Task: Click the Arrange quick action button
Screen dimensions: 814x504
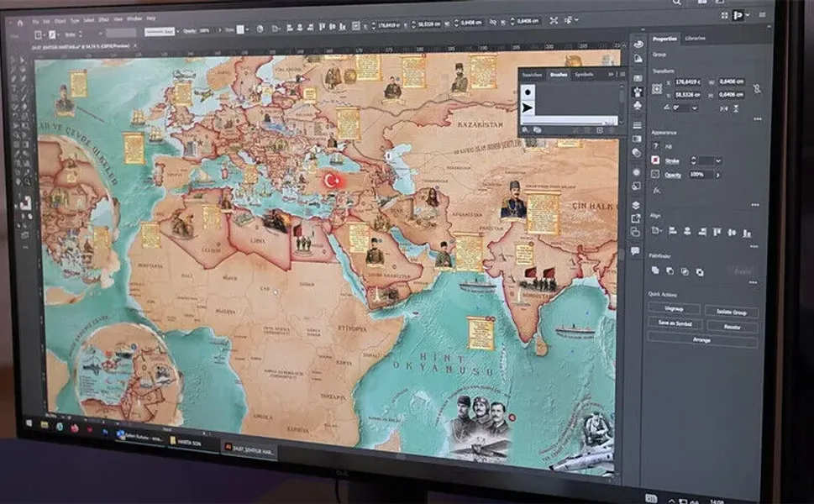Action: [702, 340]
